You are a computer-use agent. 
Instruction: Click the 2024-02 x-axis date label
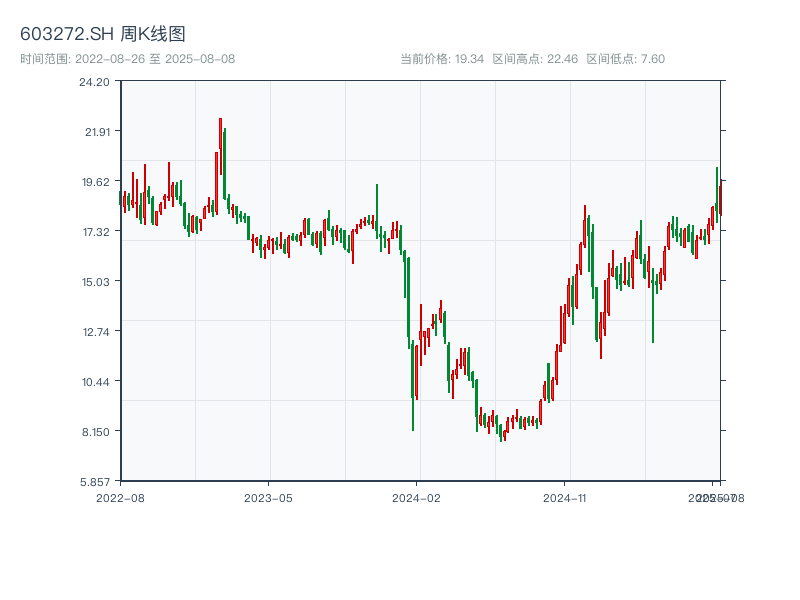416,497
